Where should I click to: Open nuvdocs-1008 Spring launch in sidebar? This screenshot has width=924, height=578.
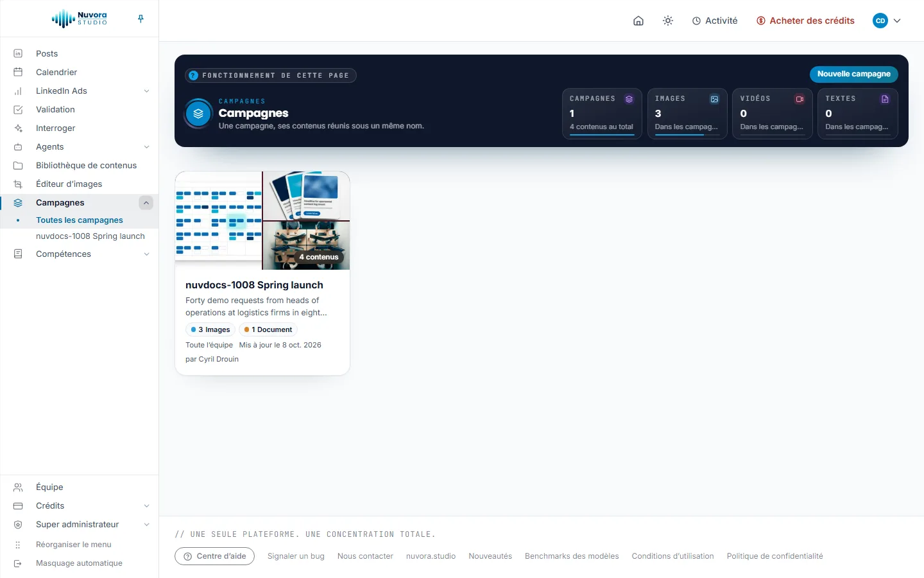click(x=90, y=236)
